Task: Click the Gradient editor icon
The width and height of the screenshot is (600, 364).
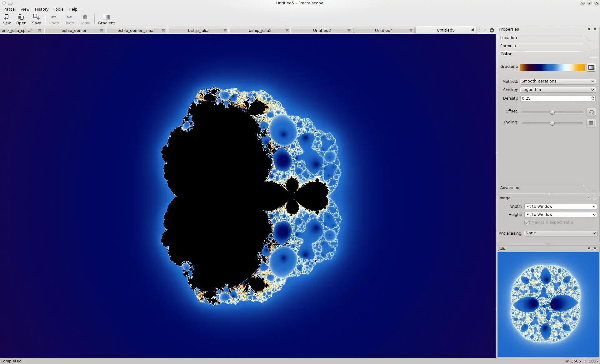Action: point(592,67)
